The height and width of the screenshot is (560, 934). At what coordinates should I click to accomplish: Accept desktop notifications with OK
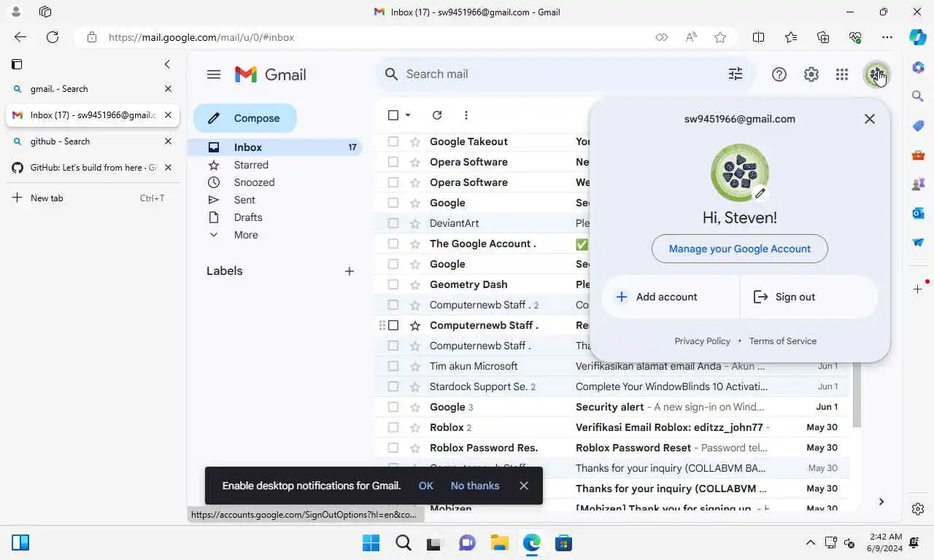426,486
